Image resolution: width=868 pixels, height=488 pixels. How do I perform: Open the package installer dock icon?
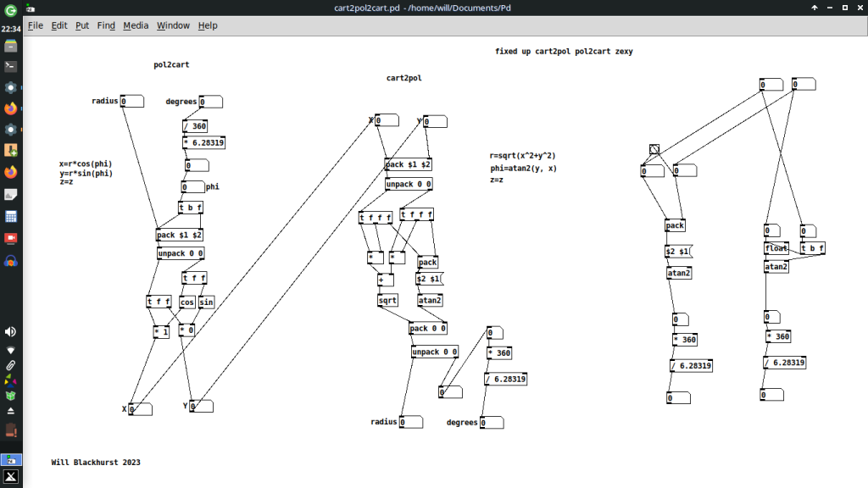(x=10, y=150)
